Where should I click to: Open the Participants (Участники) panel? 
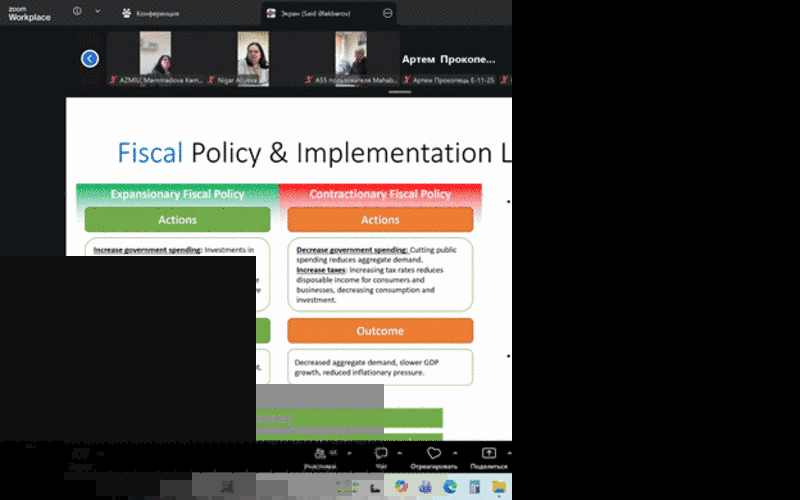(x=319, y=454)
